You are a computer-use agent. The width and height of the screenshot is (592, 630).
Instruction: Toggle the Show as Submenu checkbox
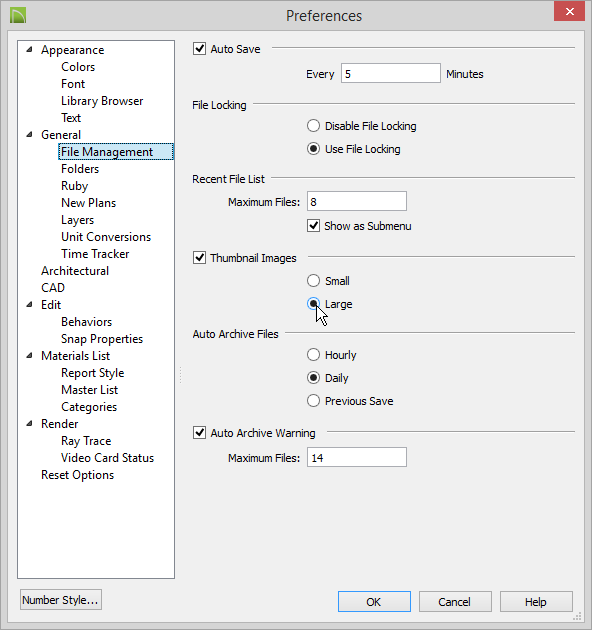tap(313, 225)
